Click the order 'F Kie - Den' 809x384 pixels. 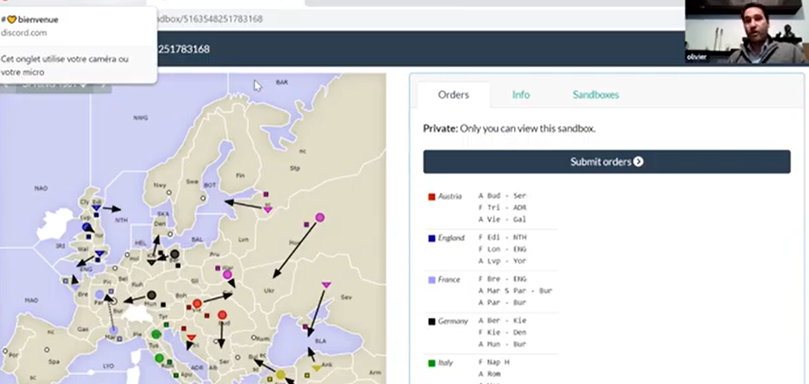pyautogui.click(x=502, y=332)
